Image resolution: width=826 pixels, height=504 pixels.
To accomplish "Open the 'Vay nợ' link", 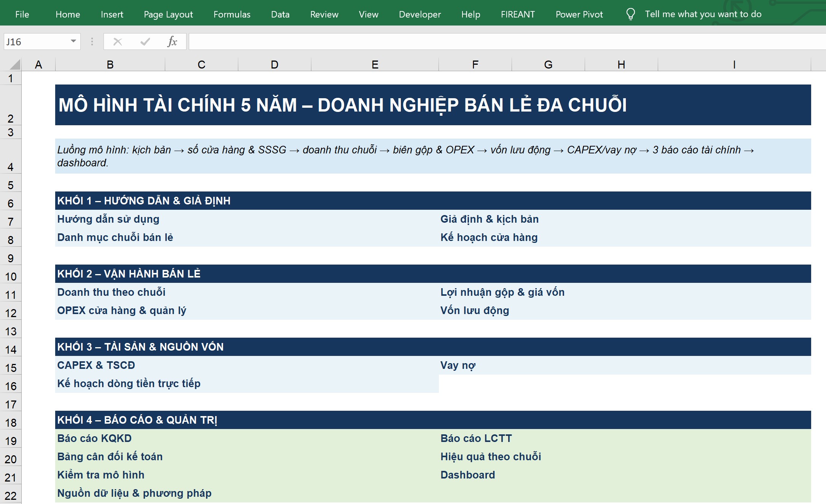I will [x=458, y=365].
